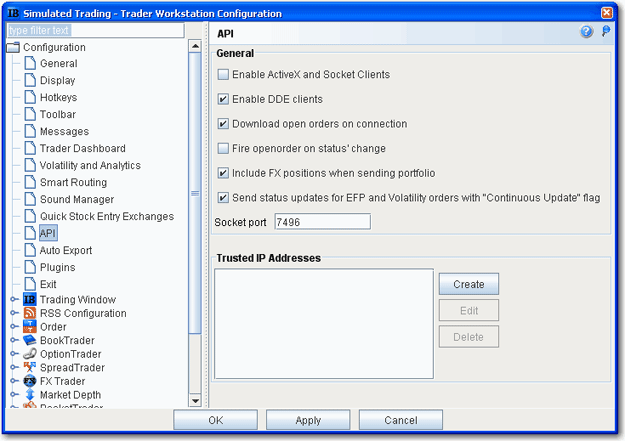Click the Socket port field

coord(322,222)
